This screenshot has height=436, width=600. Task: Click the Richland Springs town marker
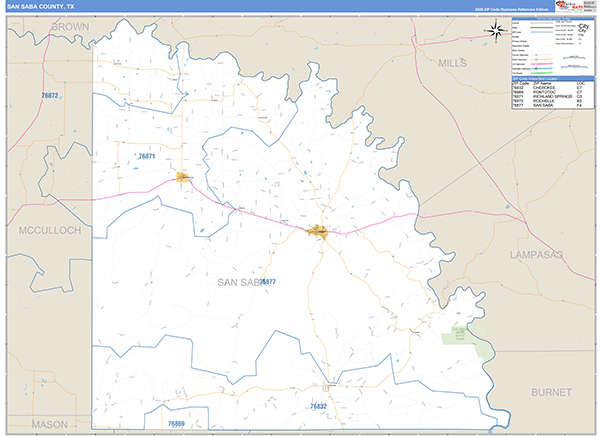[183, 177]
